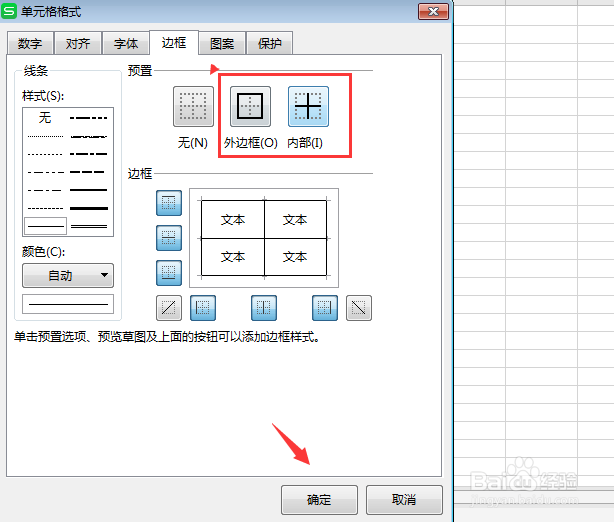
Task: Go to the 图案 tab
Action: [x=222, y=43]
